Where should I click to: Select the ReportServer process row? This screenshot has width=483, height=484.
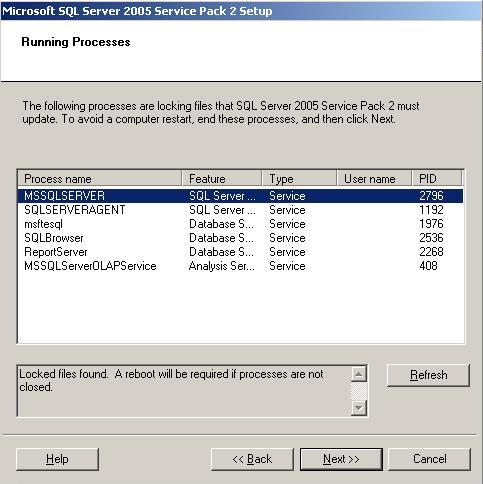pyautogui.click(x=240, y=252)
